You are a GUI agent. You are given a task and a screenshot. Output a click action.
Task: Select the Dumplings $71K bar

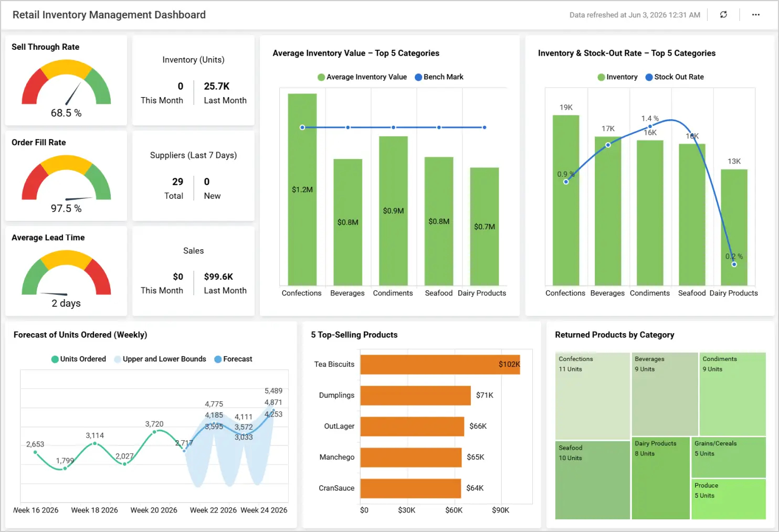pyautogui.click(x=416, y=396)
